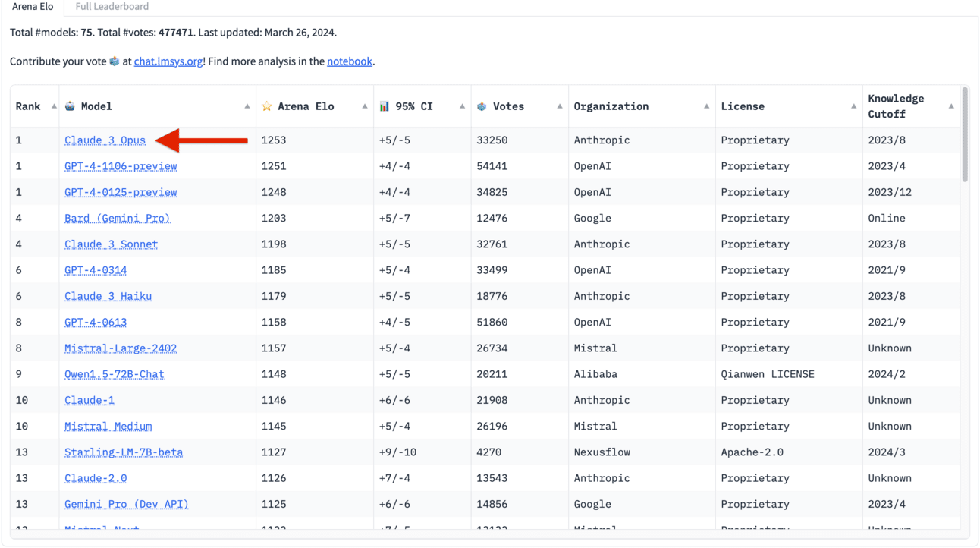
Task: Click the star icon beside Arena Elo
Action: [267, 106]
